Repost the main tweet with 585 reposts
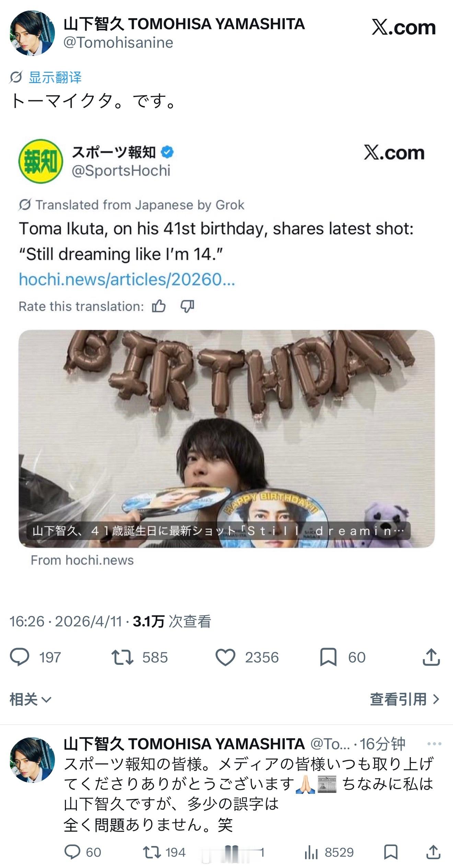Viewport: 453px width, 868px height. pyautogui.click(x=123, y=657)
